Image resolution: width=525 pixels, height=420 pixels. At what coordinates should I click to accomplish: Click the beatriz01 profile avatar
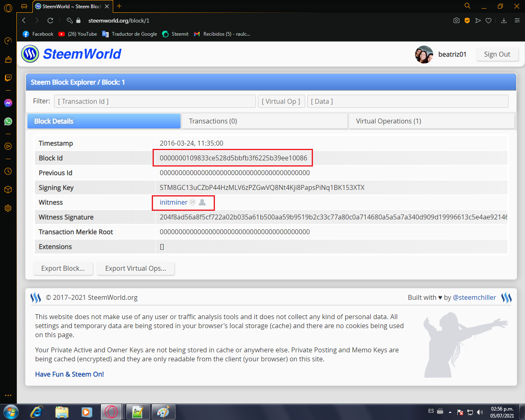tap(424, 55)
